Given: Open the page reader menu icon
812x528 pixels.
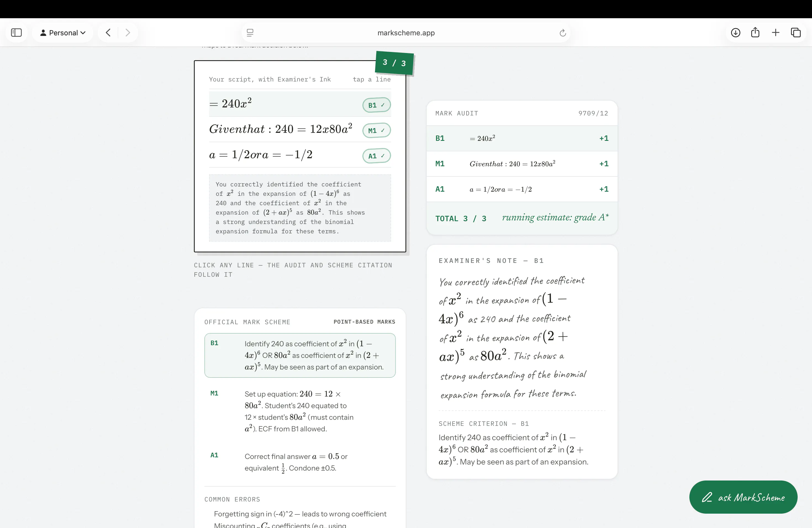Looking at the screenshot, I should point(250,33).
